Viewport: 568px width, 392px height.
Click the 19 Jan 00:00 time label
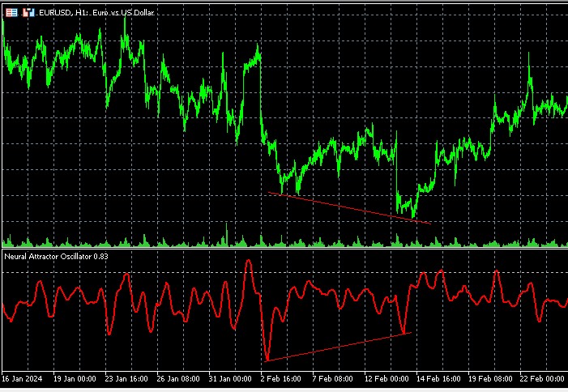point(75,379)
